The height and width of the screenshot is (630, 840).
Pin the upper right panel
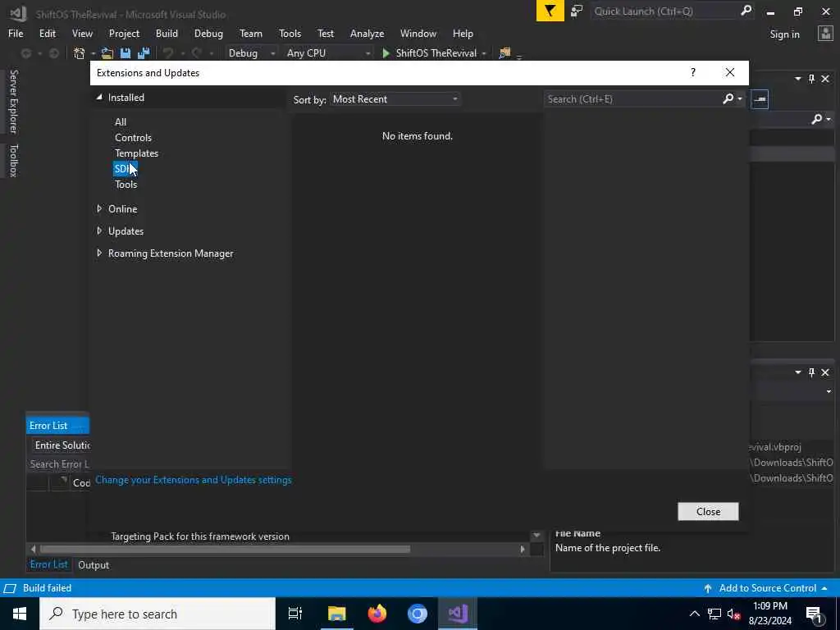[811, 79]
